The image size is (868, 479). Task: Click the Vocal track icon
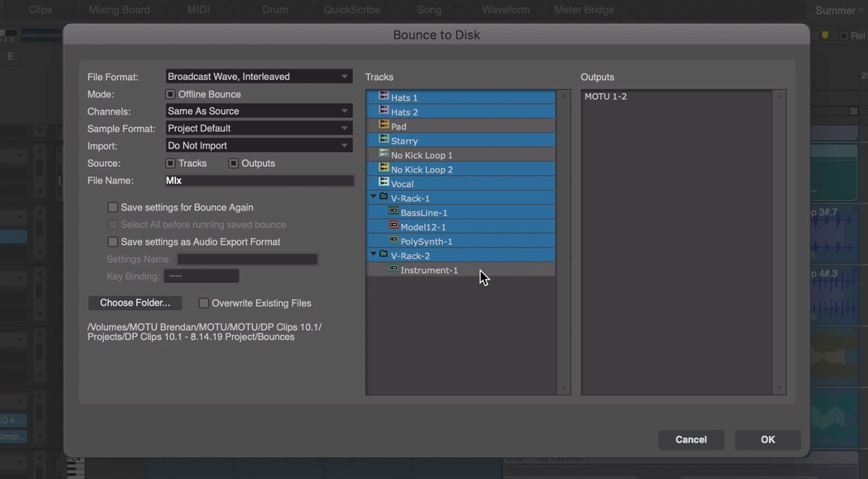384,183
